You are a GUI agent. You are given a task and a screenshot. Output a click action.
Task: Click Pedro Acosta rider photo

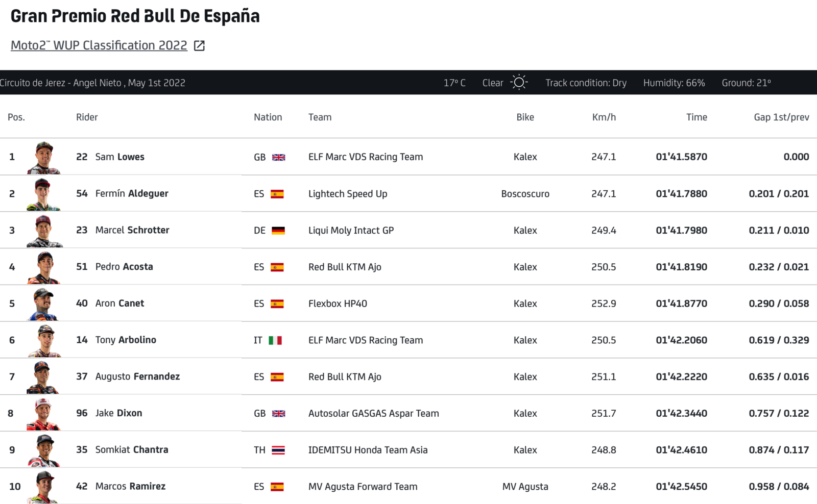point(44,267)
